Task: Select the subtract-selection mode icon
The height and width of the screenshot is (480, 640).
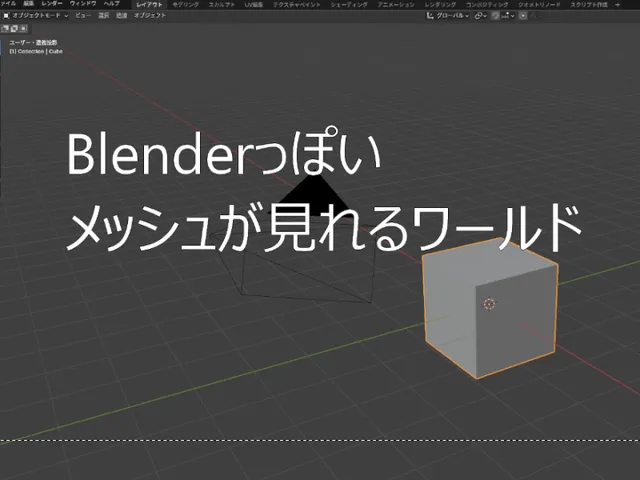Action: click(x=23, y=28)
